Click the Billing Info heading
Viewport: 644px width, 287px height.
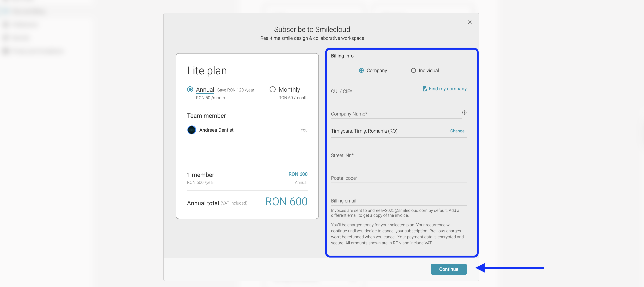(342, 56)
